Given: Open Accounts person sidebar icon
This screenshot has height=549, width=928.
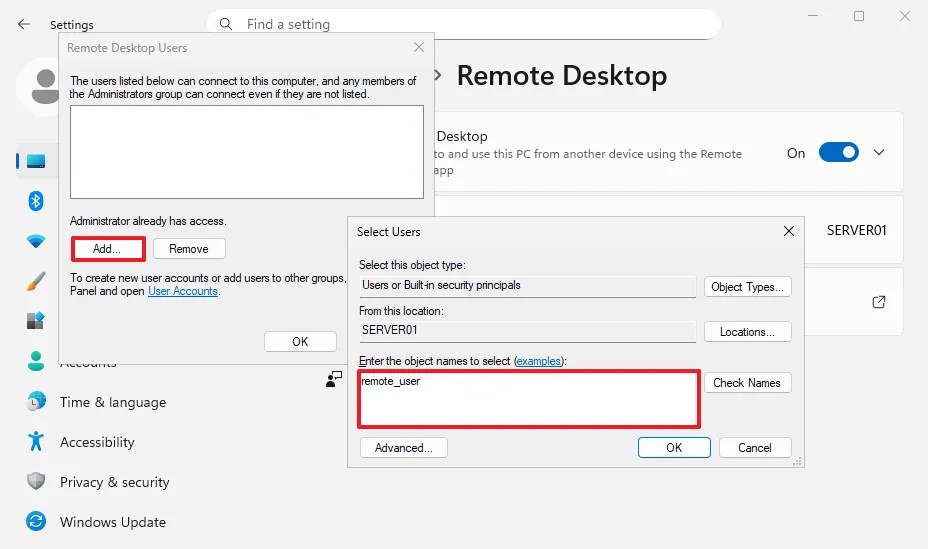Looking at the screenshot, I should [x=36, y=361].
